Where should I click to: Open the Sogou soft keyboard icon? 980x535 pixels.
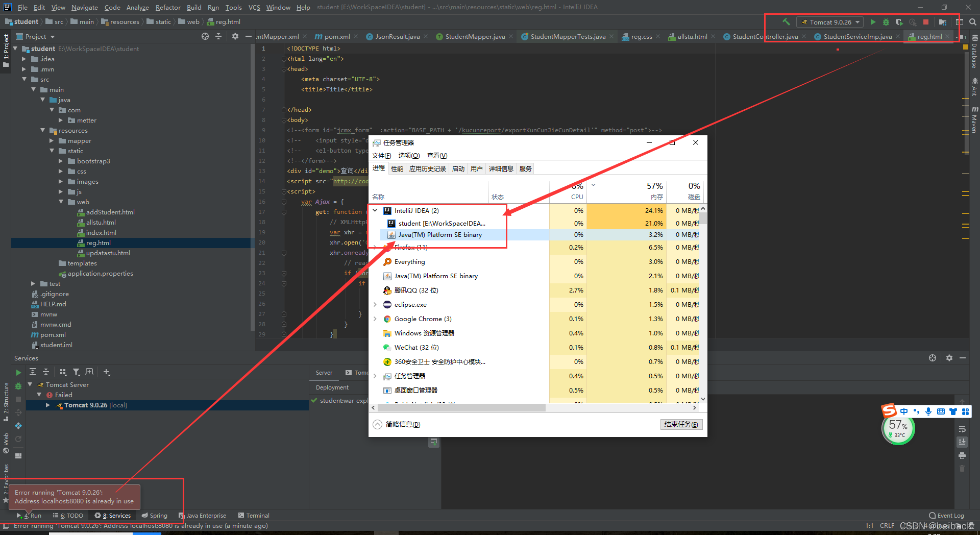941,411
